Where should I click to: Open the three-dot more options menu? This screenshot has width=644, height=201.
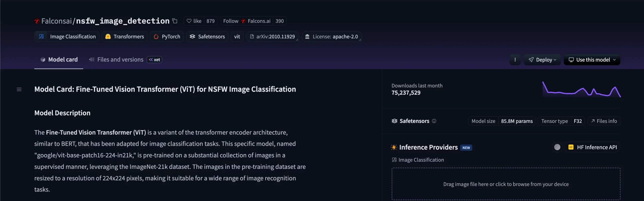tap(515, 60)
